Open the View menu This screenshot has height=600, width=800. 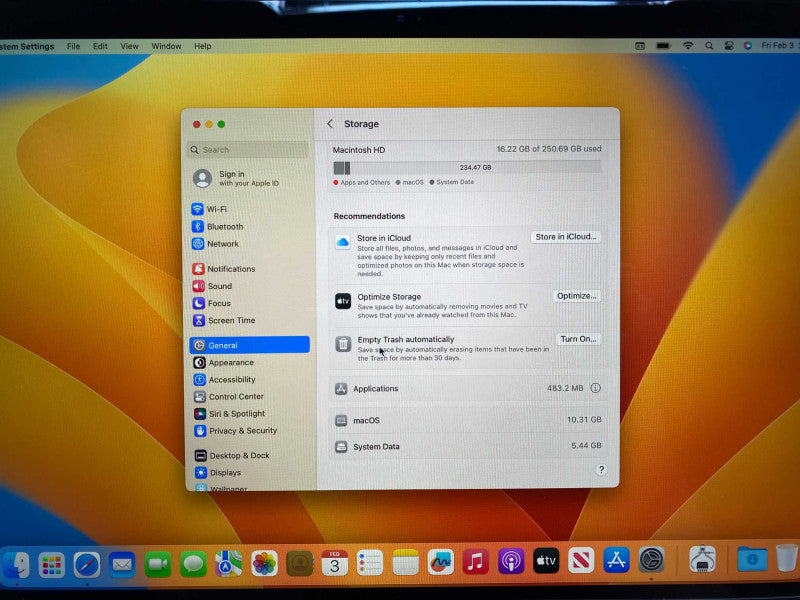pos(129,46)
